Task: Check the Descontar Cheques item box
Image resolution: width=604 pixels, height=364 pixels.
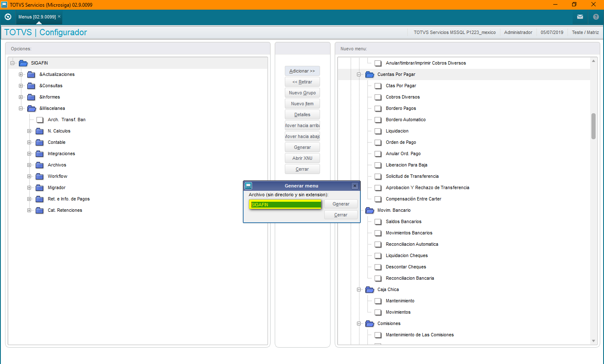Action: click(378, 267)
